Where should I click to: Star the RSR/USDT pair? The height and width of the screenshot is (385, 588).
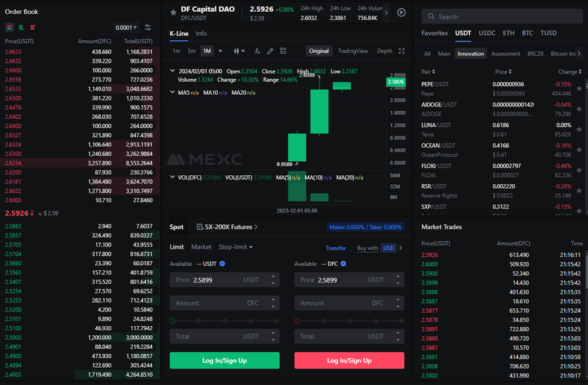tap(579, 190)
